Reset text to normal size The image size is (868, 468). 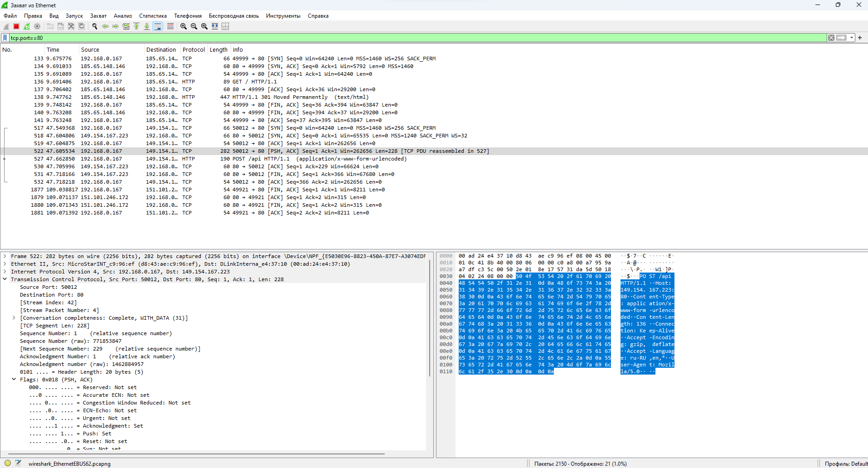[x=204, y=26]
